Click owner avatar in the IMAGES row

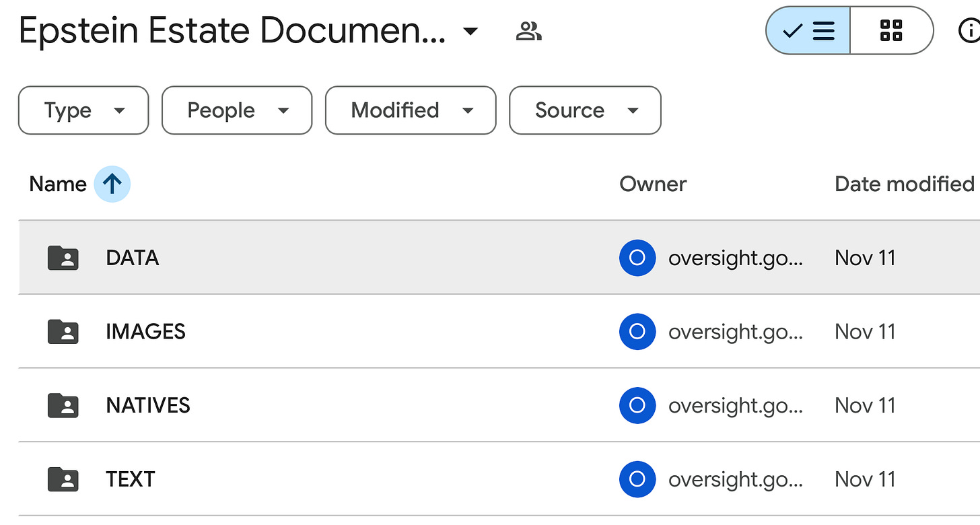[637, 331]
